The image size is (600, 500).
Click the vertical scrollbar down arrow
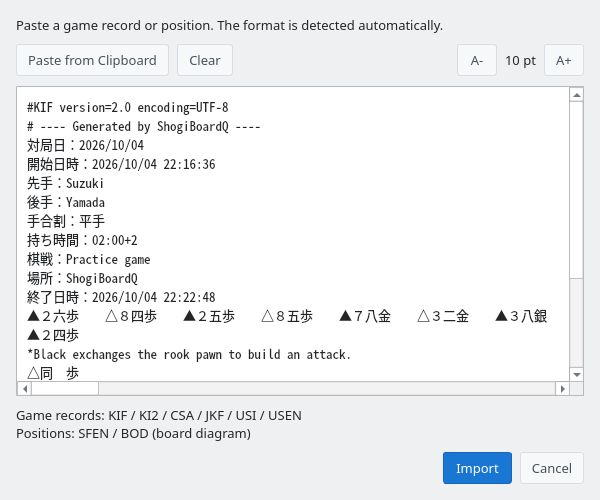point(577,375)
